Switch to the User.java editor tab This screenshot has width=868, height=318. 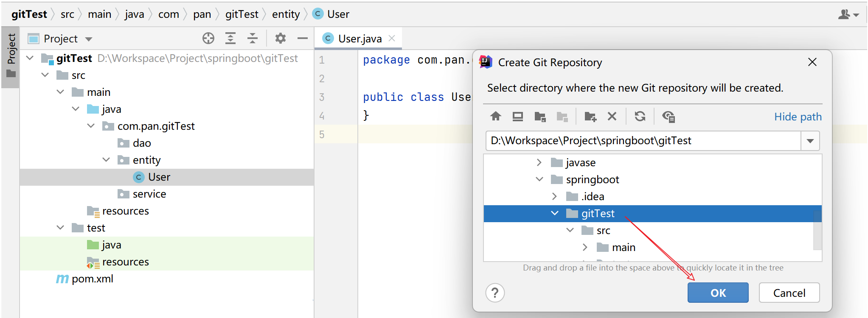(359, 39)
